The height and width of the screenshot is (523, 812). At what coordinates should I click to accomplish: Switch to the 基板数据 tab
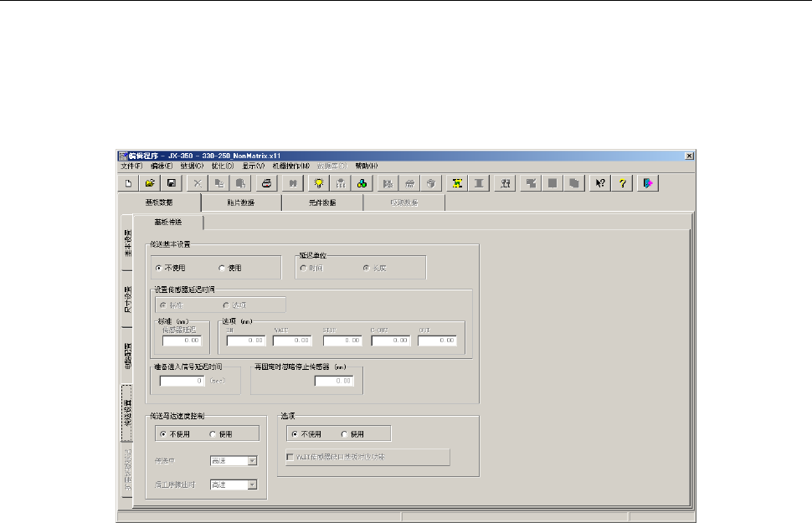[159, 203]
